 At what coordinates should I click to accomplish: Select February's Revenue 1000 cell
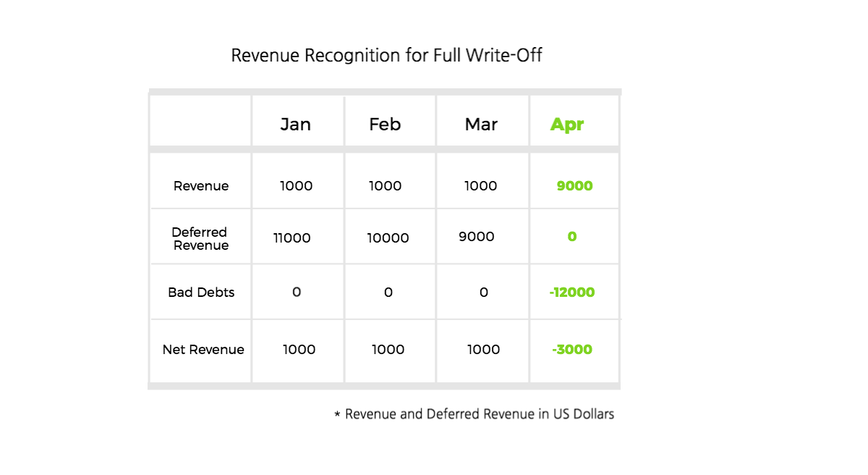(x=385, y=186)
